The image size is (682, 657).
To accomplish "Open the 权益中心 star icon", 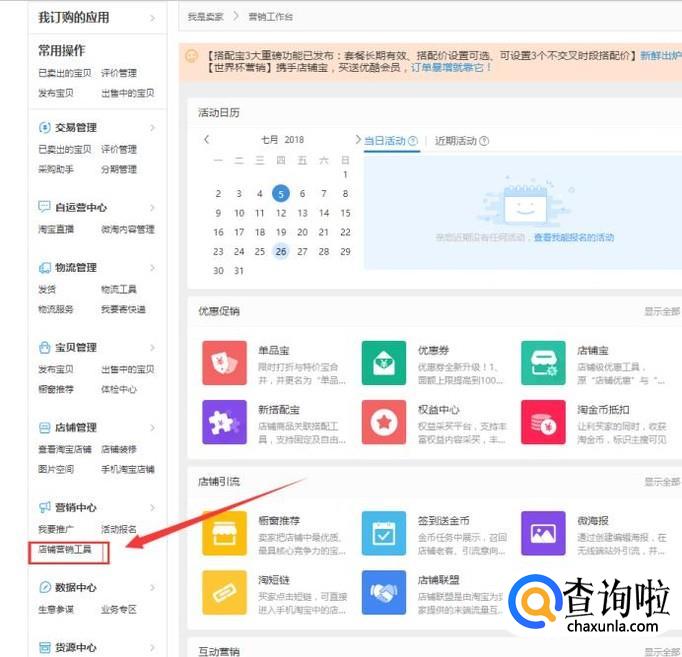I will tap(383, 422).
